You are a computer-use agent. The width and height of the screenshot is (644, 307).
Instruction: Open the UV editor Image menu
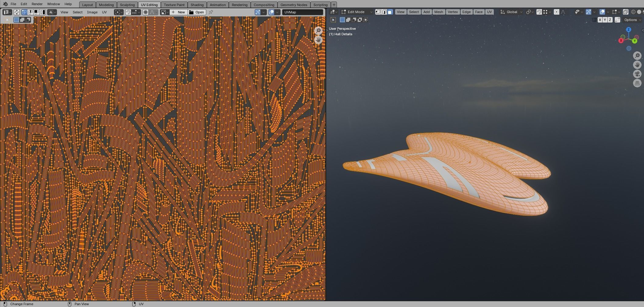click(x=92, y=12)
